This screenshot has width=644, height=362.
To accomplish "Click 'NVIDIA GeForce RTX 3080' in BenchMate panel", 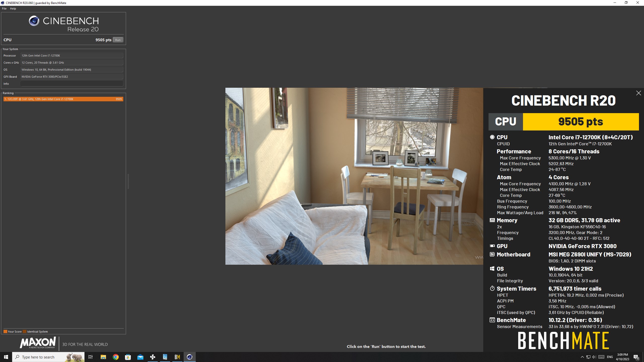I will coord(583,246).
